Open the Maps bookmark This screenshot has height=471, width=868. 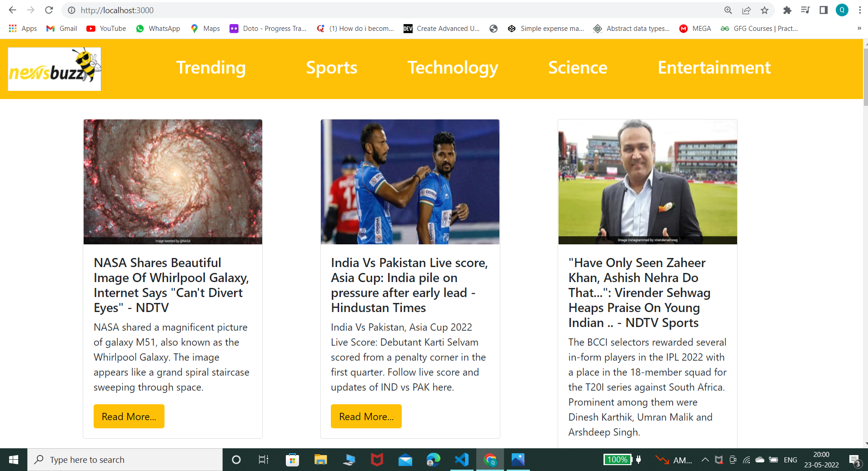pos(205,28)
